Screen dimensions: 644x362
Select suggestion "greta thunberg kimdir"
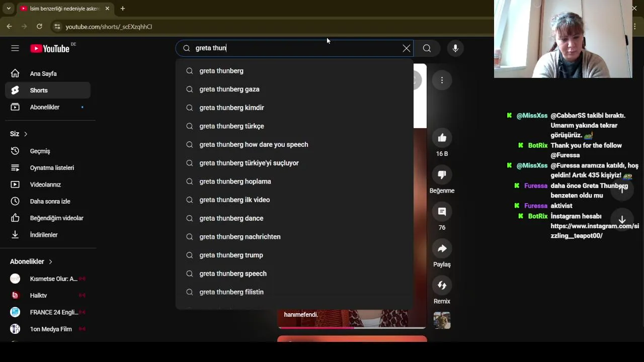[x=294, y=108]
